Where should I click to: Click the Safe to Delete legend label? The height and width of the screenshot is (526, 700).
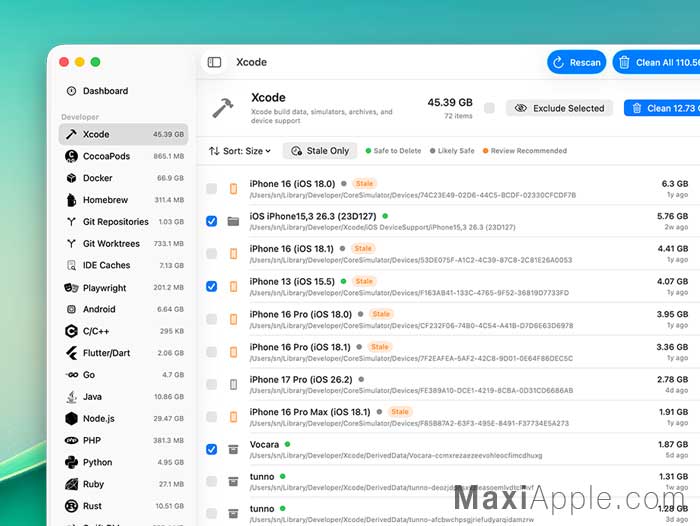coord(397,151)
